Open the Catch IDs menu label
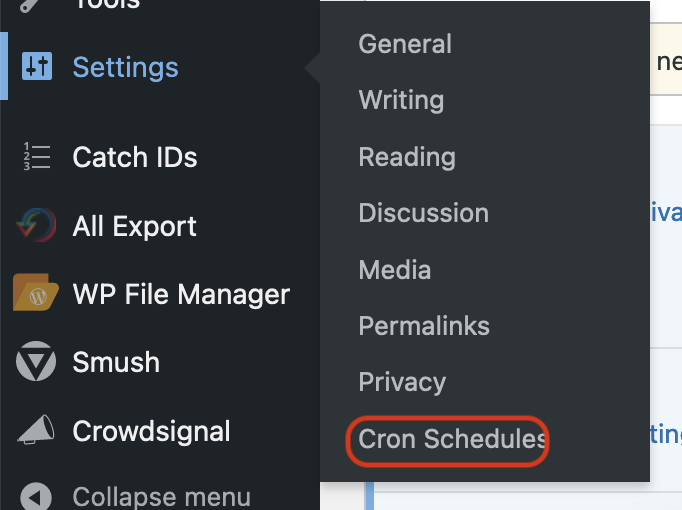The width and height of the screenshot is (682, 510). 135,157
